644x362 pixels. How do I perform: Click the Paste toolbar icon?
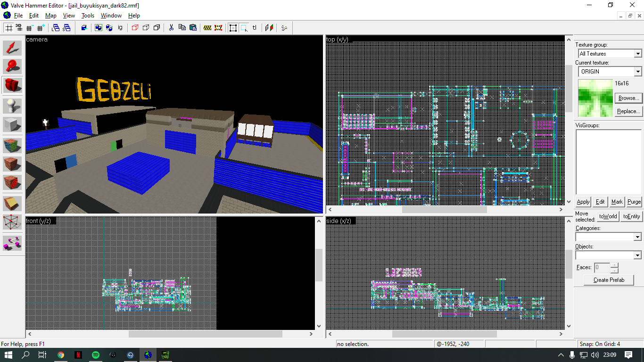coord(193,28)
